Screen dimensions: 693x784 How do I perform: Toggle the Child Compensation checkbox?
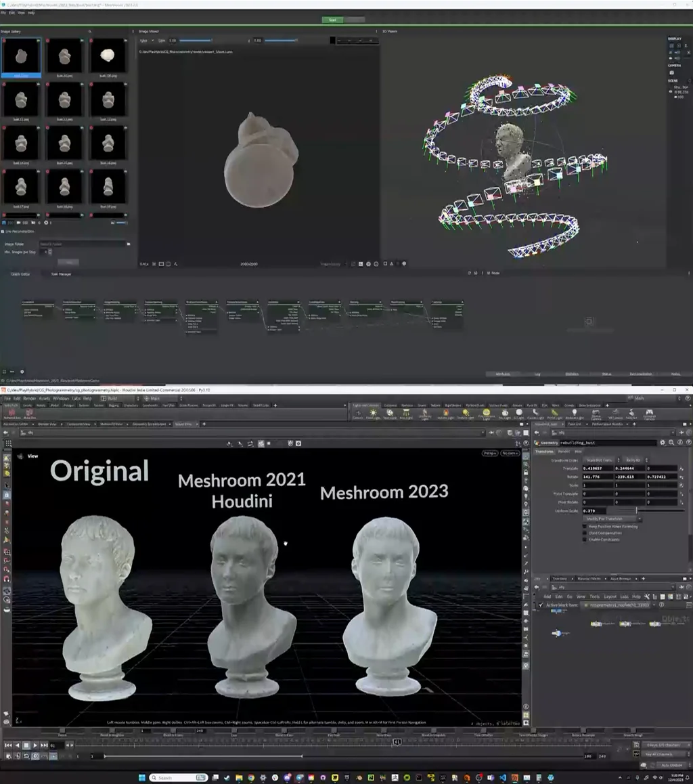[x=585, y=533]
